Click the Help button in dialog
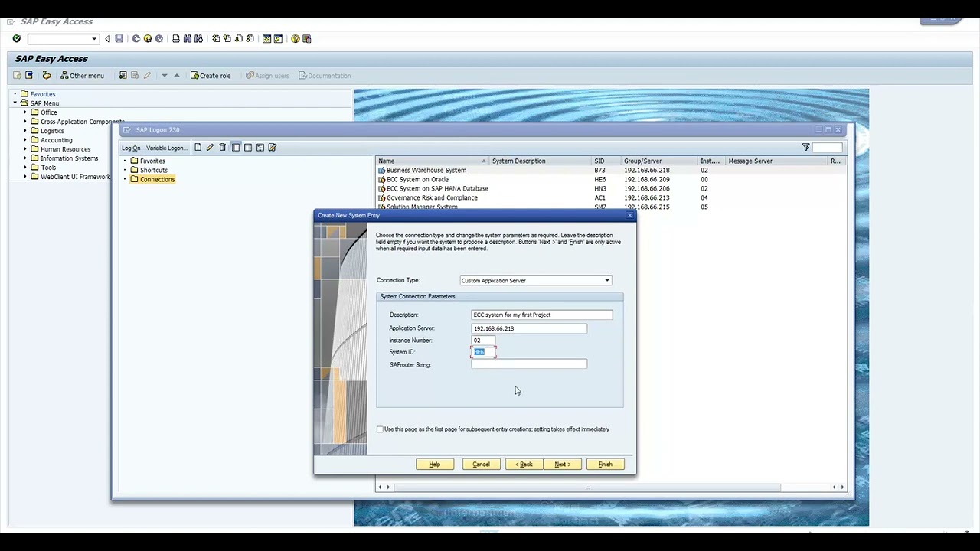The height and width of the screenshot is (551, 980). coord(435,464)
